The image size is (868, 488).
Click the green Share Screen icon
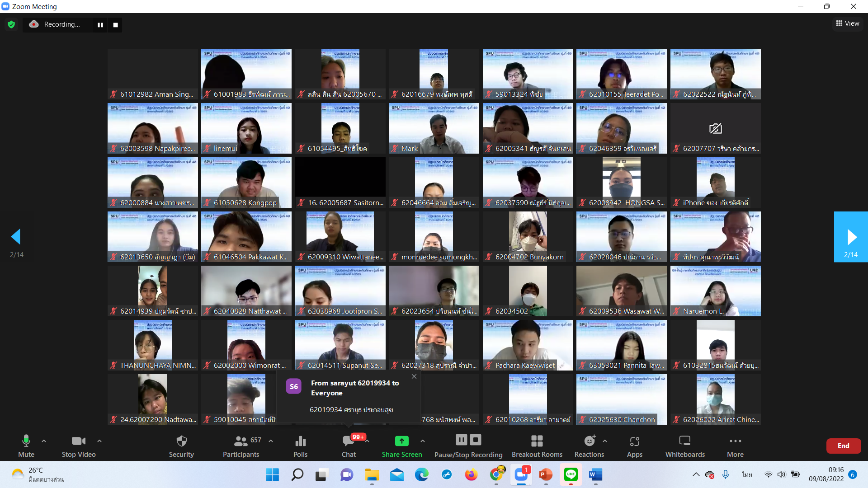coord(401,441)
